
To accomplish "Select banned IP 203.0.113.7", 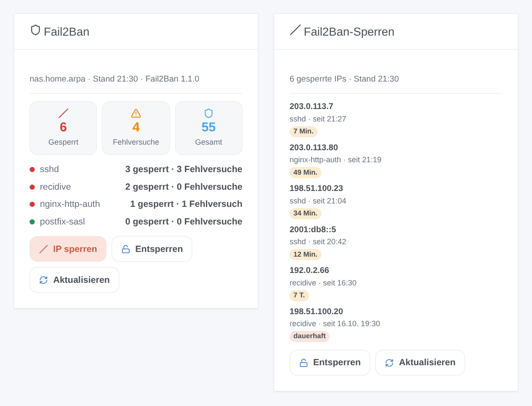I will click(x=311, y=106).
